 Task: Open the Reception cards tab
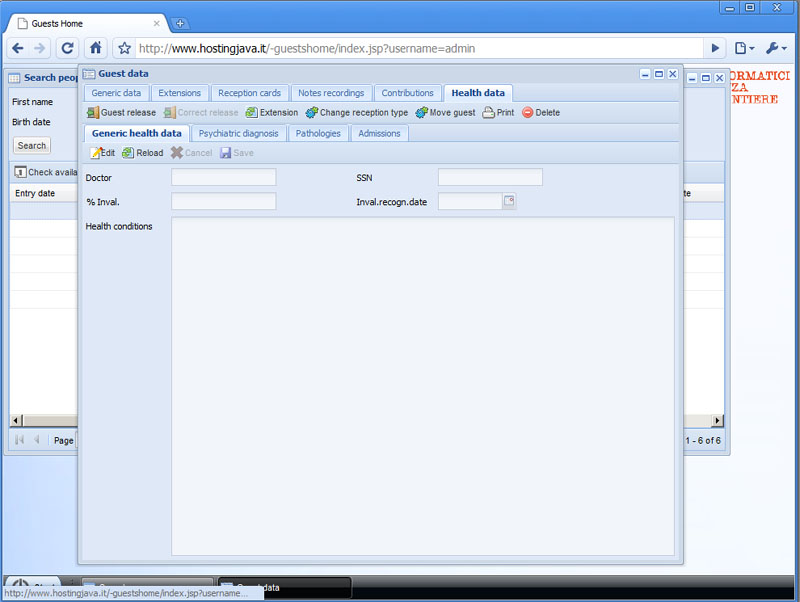249,93
